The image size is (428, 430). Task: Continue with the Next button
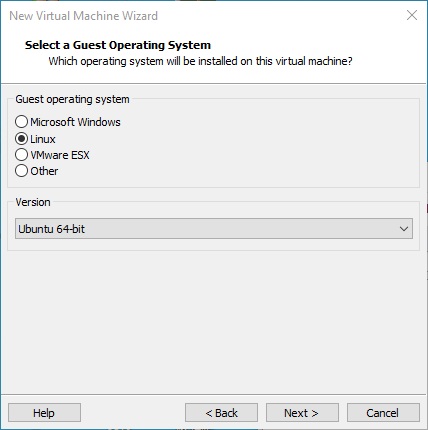(302, 413)
